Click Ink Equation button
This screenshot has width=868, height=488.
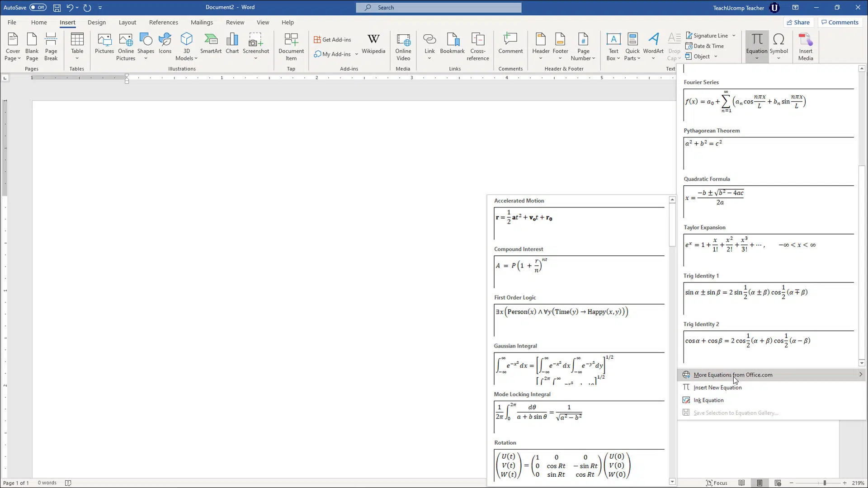coord(709,400)
